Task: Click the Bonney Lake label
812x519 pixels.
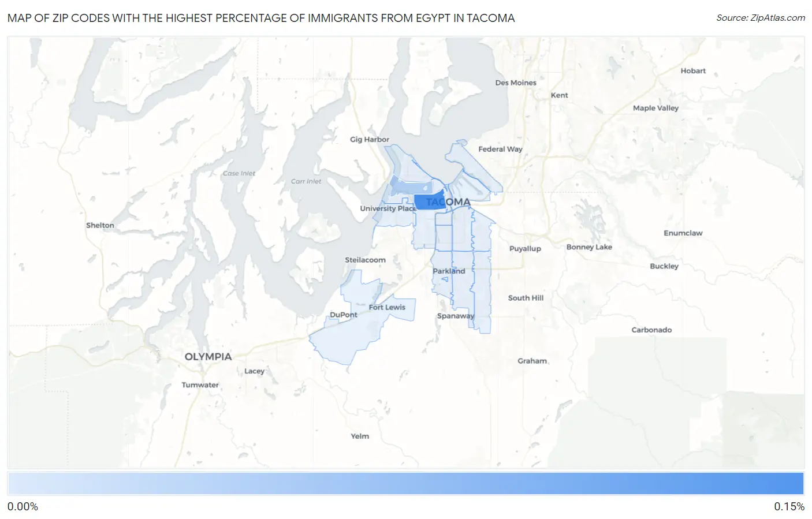Action: point(589,247)
